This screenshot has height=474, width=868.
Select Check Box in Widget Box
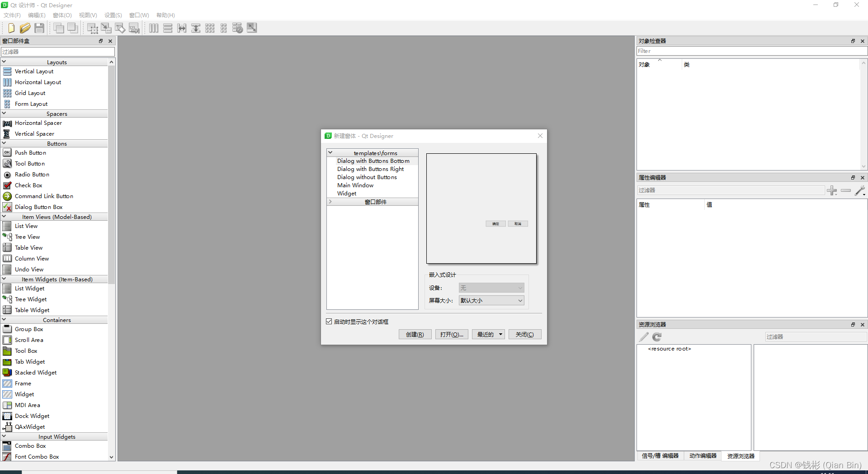click(28, 185)
